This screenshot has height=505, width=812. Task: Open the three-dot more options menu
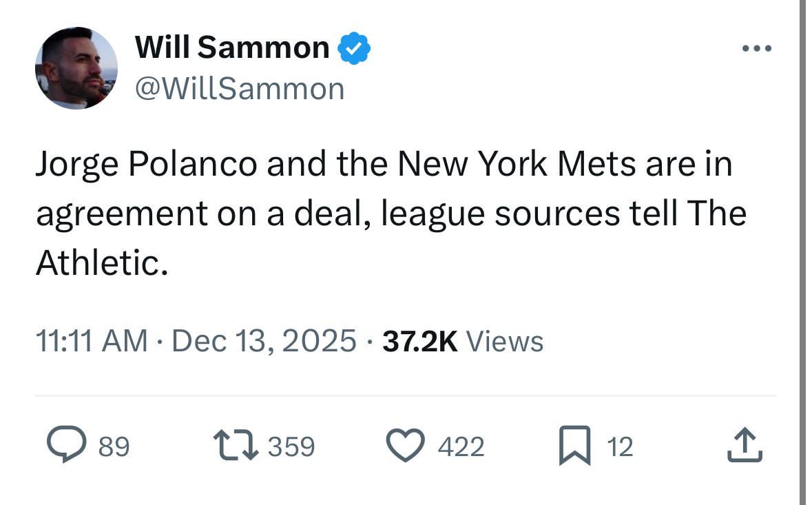(x=758, y=47)
